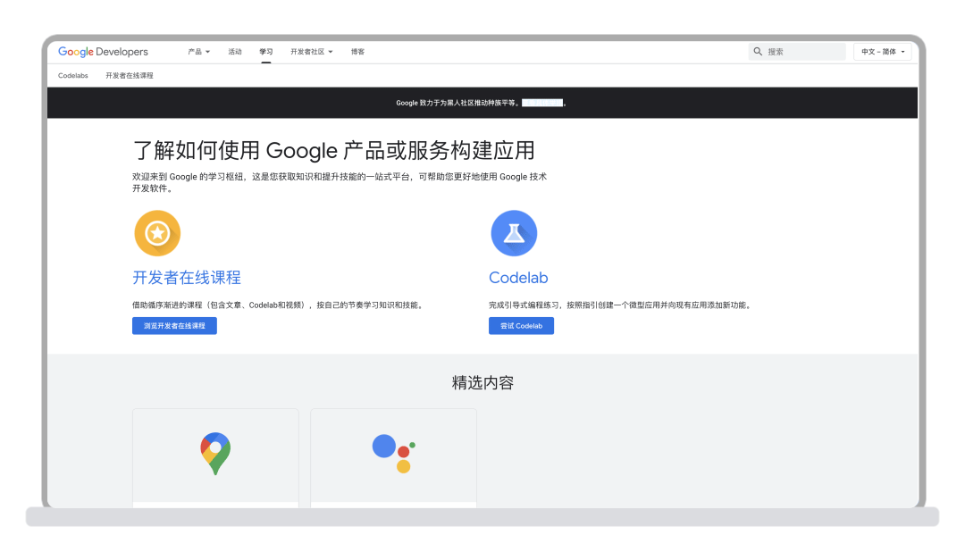
Task: Open the Google Maps pin thumbnail card
Action: (x=214, y=453)
